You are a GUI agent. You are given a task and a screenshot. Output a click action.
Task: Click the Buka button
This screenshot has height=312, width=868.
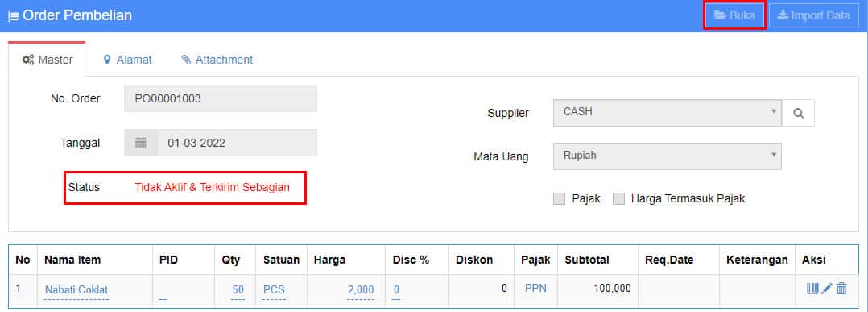(734, 15)
